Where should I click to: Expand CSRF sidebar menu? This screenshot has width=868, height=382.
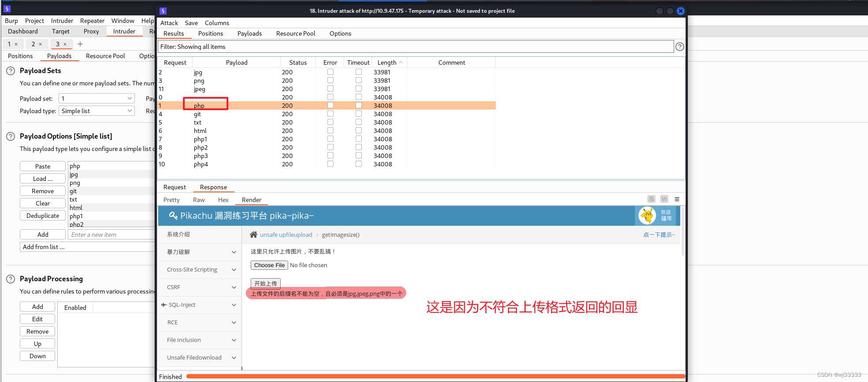coord(200,287)
